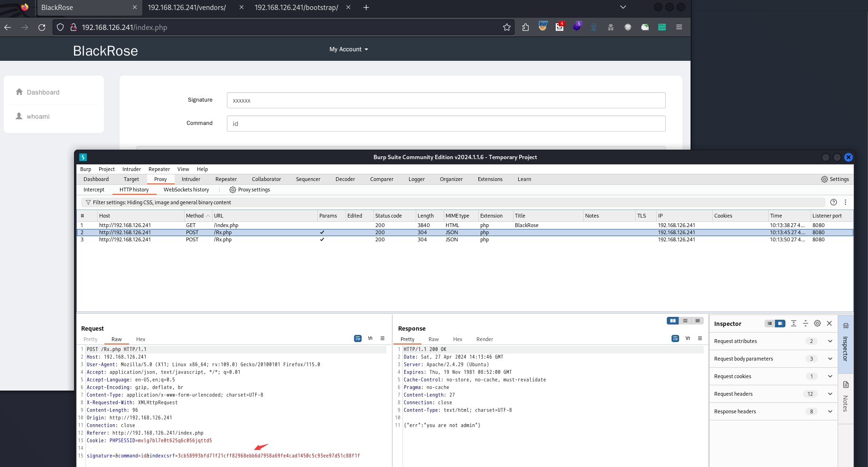Click the Dashboard home icon in sidebar
The width and height of the screenshot is (868, 467).
point(19,92)
